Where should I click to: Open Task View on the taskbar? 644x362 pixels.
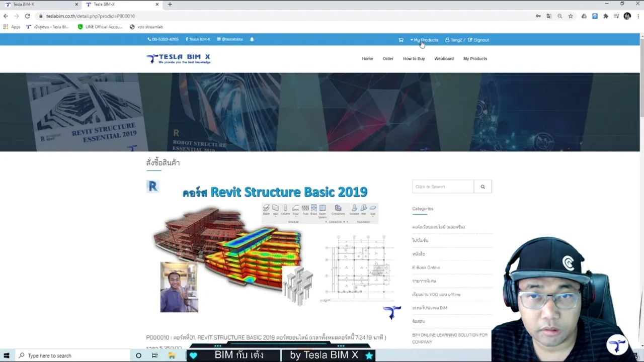(x=155, y=355)
